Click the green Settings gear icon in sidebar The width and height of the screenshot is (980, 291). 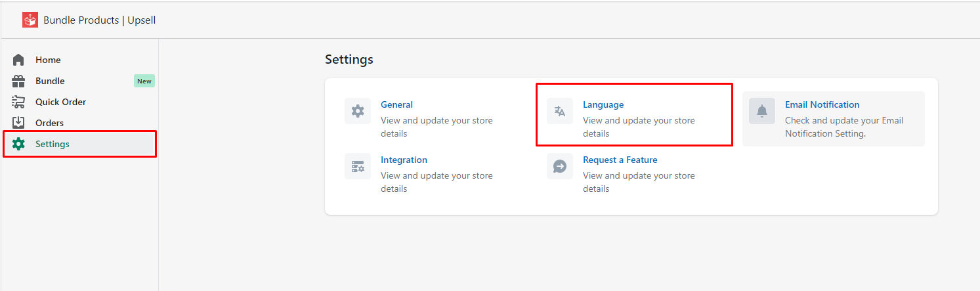pos(18,144)
